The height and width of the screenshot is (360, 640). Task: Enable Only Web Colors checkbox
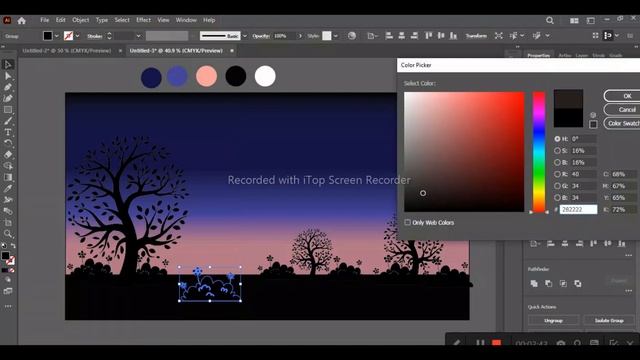coord(407,222)
